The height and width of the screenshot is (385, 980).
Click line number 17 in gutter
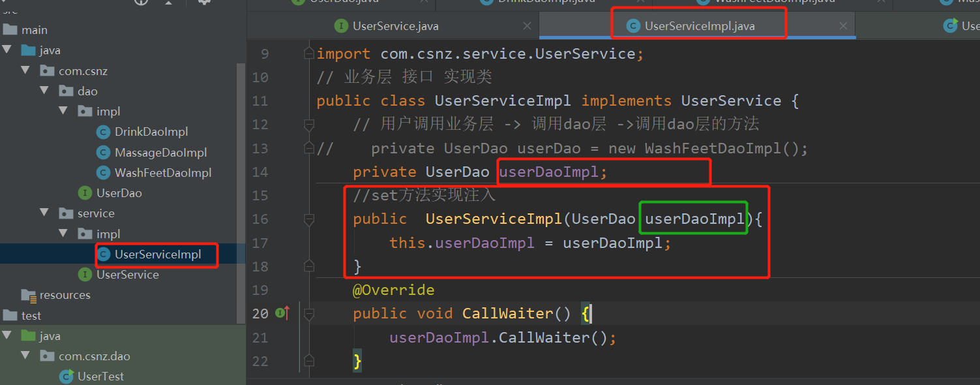(x=260, y=243)
